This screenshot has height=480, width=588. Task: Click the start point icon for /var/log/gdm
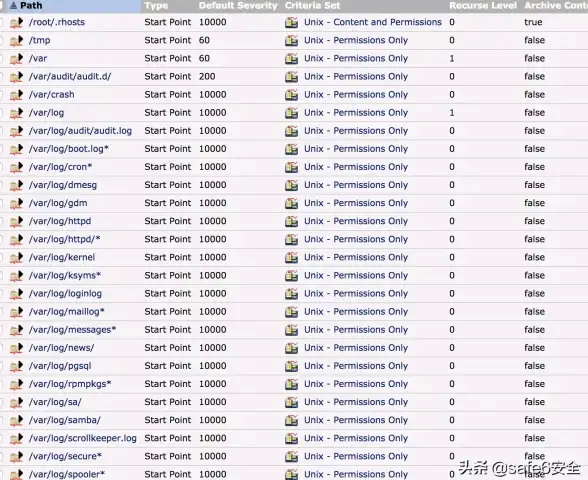pos(16,203)
